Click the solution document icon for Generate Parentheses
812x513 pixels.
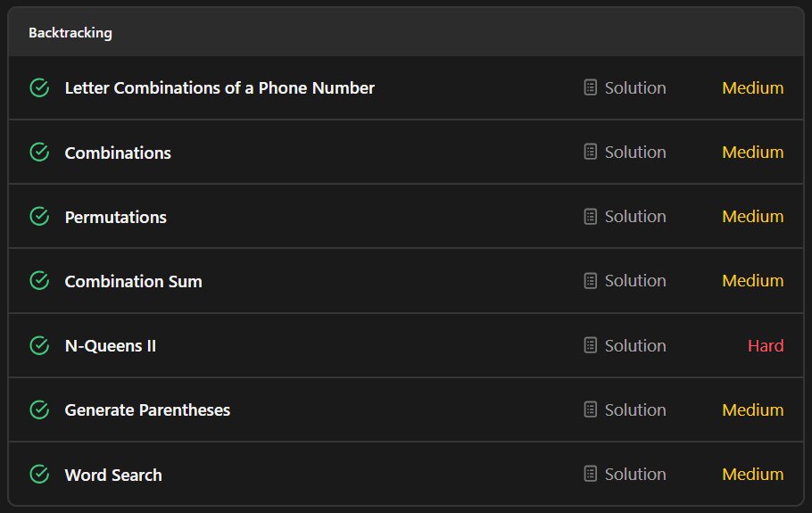click(x=591, y=410)
